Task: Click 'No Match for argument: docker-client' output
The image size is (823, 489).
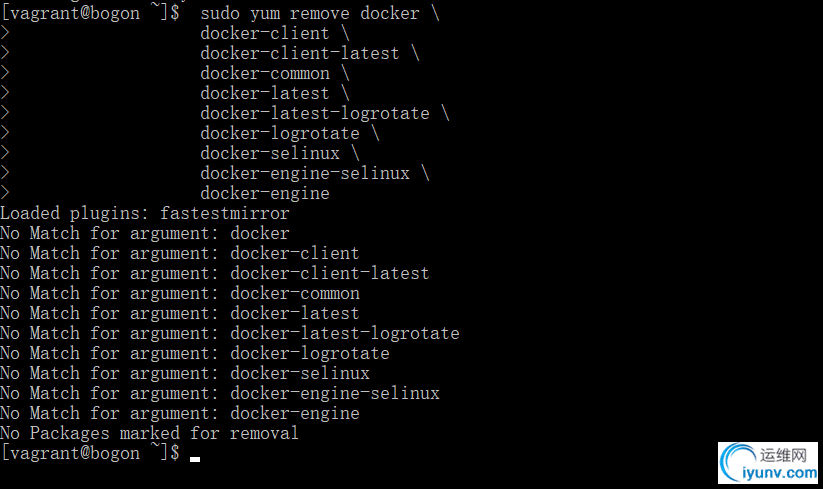Action: coord(180,253)
